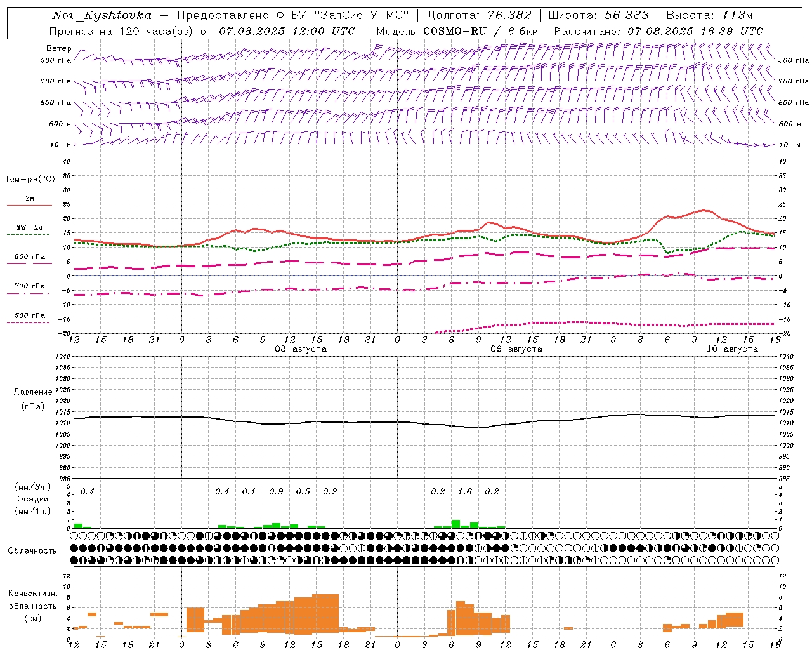This screenshot has height=650, width=812.
Task: Click the 850 гПа temperature legend entry
Action: pos(30,257)
